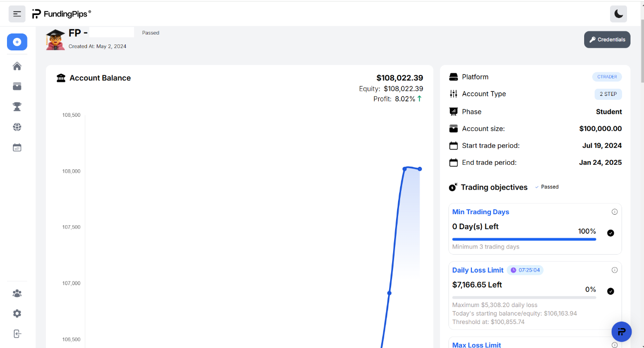Open the affiliate users group icon
The width and height of the screenshot is (644, 348).
click(x=17, y=294)
